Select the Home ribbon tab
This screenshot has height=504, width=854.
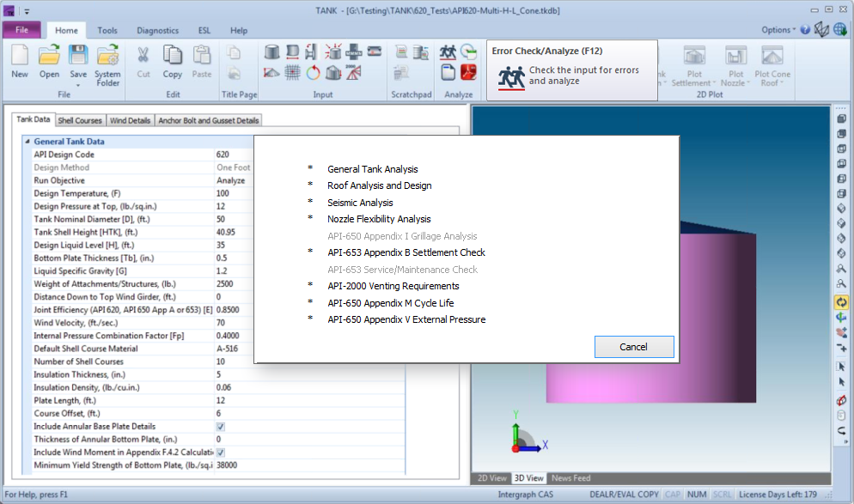66,30
